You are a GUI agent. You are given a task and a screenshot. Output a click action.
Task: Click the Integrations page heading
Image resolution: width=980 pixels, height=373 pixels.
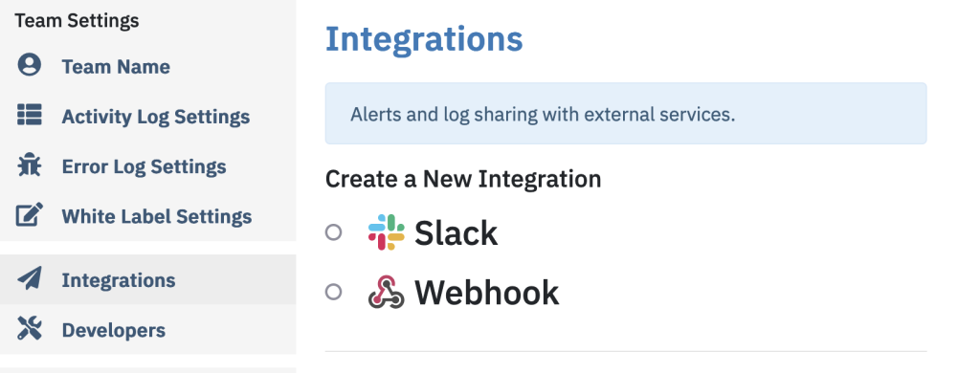pos(424,39)
